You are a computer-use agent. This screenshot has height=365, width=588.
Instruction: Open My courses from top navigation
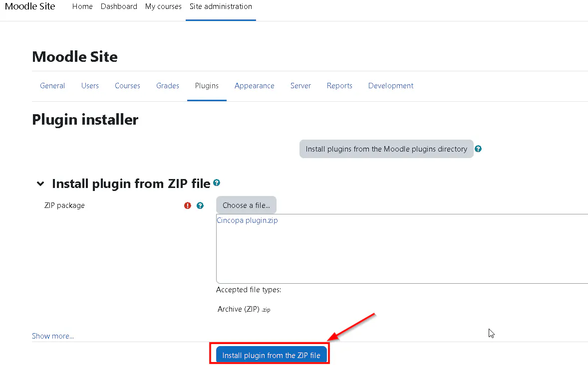163,6
